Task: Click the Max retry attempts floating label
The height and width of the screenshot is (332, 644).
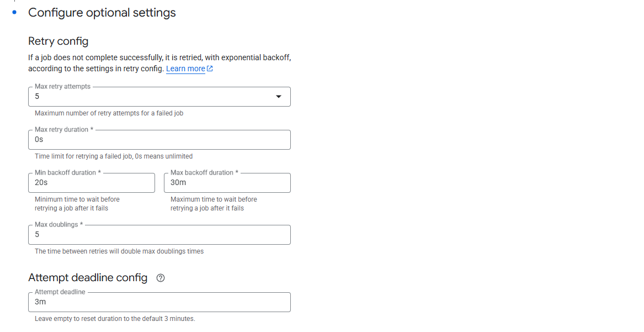Action: tap(62, 87)
